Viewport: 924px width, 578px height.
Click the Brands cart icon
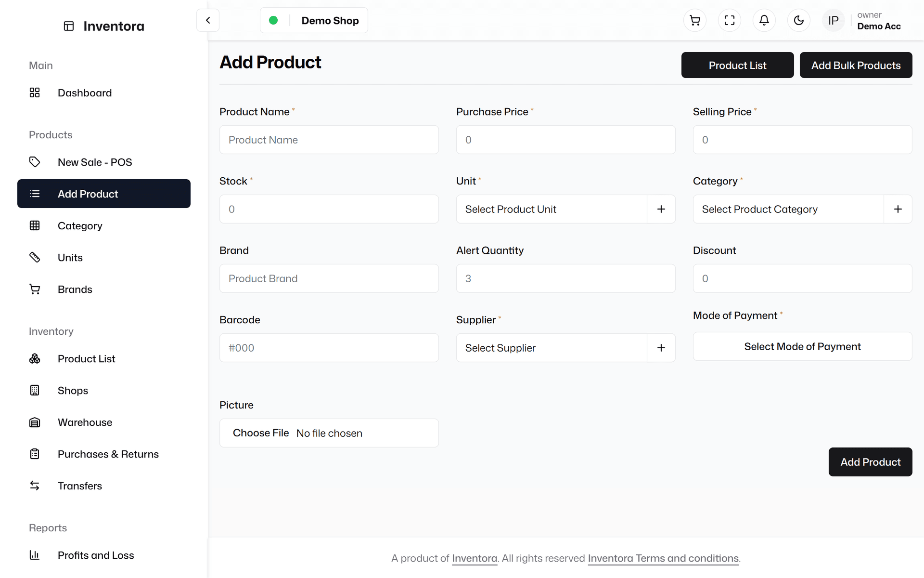35,289
